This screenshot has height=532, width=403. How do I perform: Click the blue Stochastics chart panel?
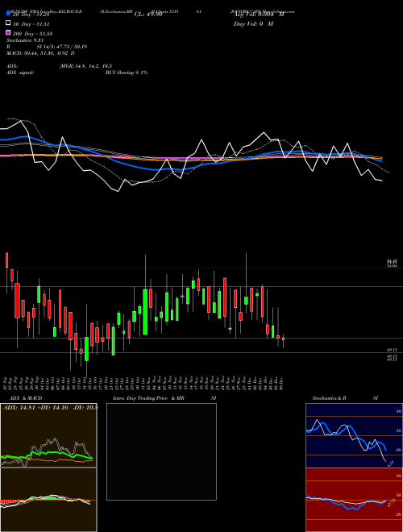point(354,435)
